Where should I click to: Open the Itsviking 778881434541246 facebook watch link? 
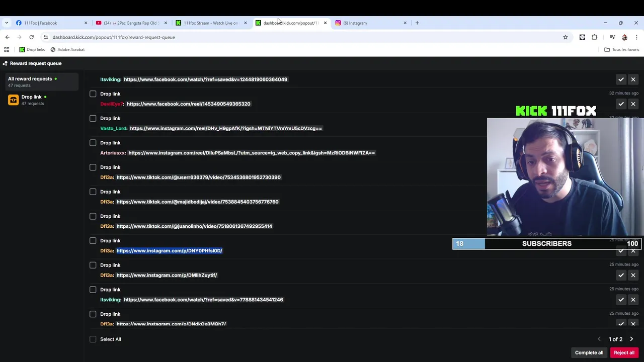203,300
